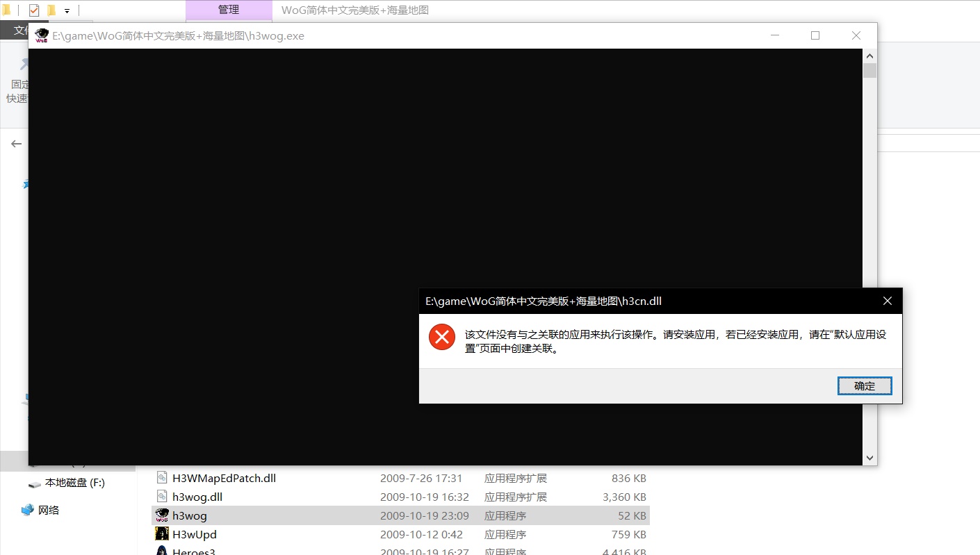This screenshot has height=555, width=980.
Task: Maximize the h3wog.exe console window
Action: [815, 35]
